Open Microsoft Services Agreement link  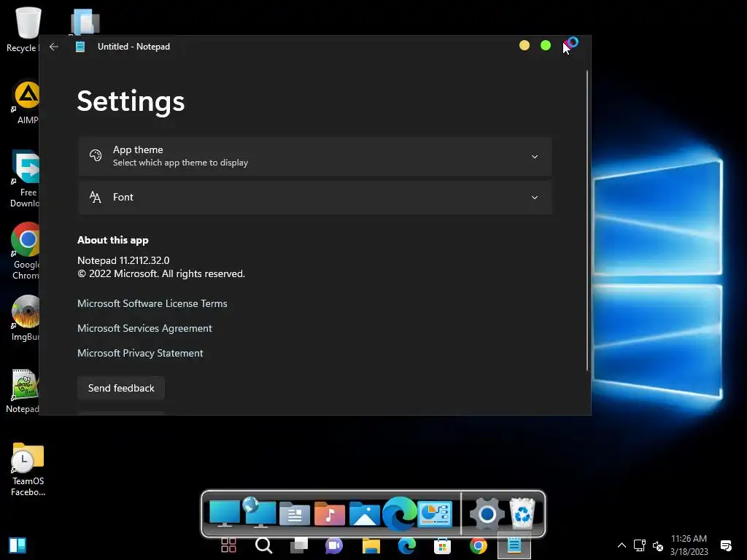coord(144,328)
